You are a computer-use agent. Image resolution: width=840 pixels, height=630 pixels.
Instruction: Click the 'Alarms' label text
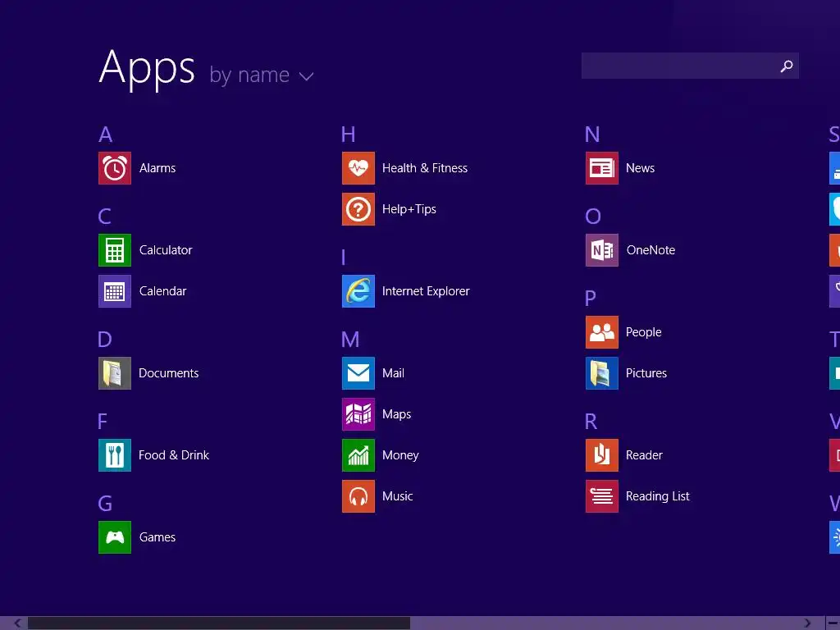(x=157, y=168)
